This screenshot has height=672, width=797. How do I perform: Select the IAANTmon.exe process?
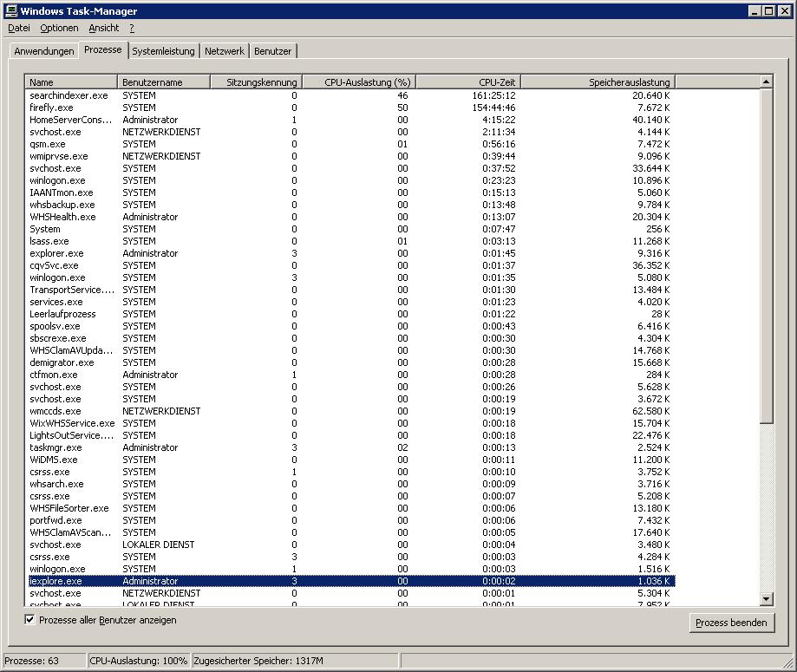pos(352,192)
